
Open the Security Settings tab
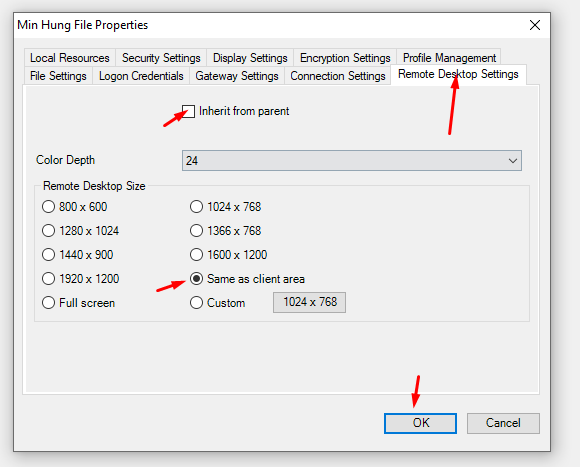161,58
